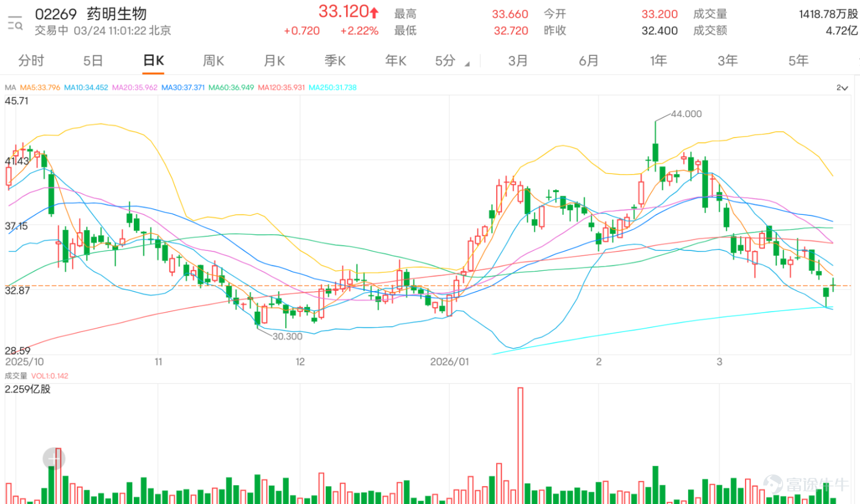Click the MA30:37.371 indicator label
The width and height of the screenshot is (860, 504).
(x=183, y=88)
